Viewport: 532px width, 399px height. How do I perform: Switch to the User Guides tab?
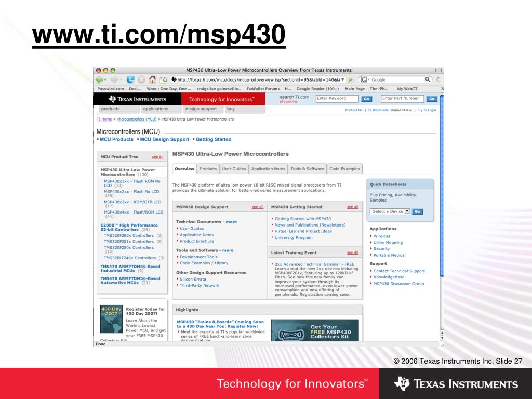pyautogui.click(x=234, y=169)
